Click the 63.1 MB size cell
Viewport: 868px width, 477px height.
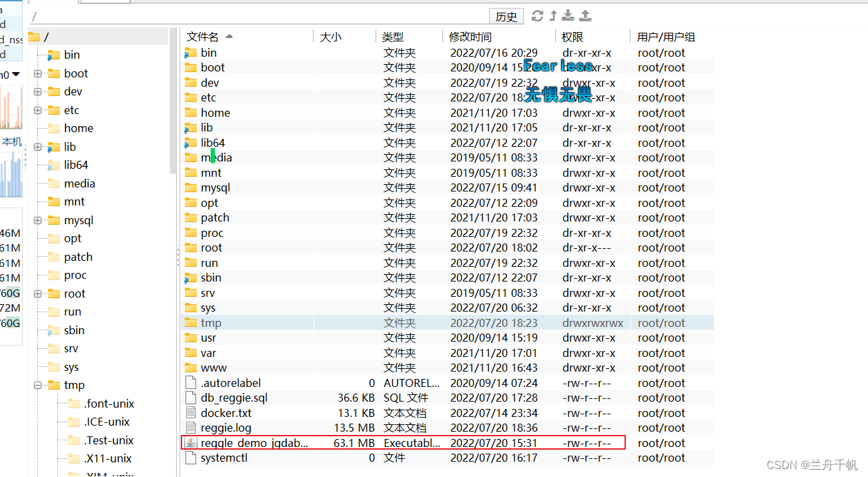(354, 443)
